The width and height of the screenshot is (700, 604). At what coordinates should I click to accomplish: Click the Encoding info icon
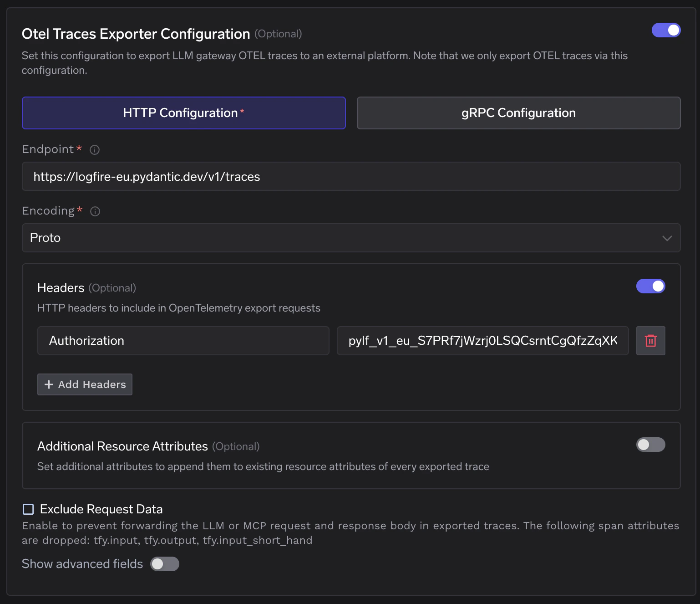point(95,211)
